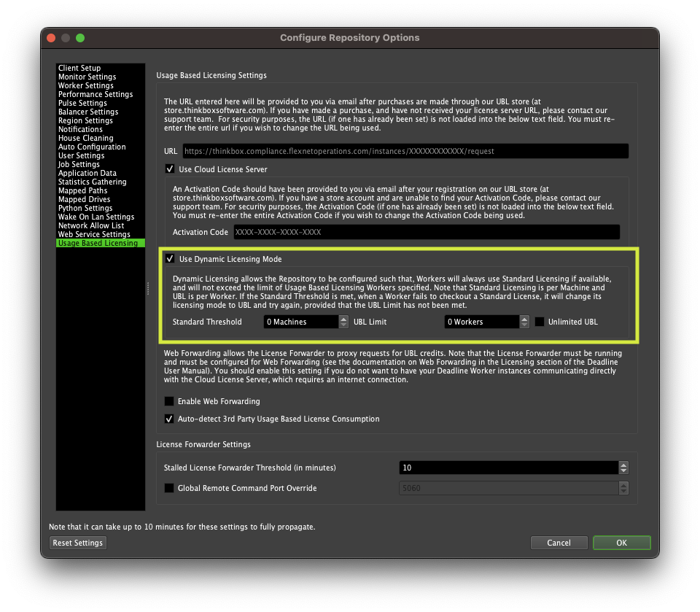The width and height of the screenshot is (700, 612).
Task: Open Performance Settings category
Action: 96,94
